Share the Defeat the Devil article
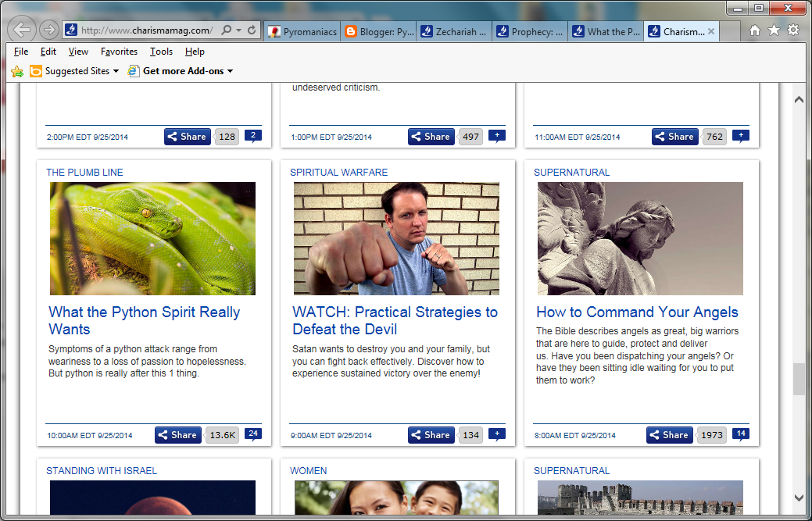This screenshot has width=812, height=521. pyautogui.click(x=431, y=435)
